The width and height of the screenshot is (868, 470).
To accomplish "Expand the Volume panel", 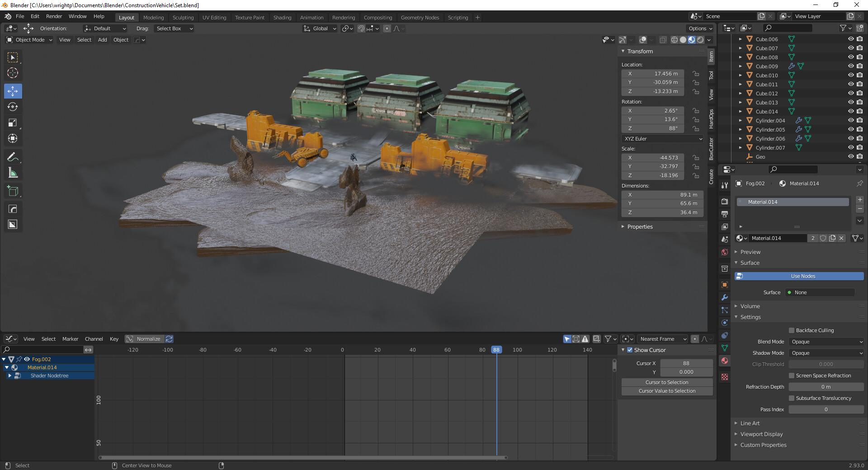I will click(x=750, y=306).
